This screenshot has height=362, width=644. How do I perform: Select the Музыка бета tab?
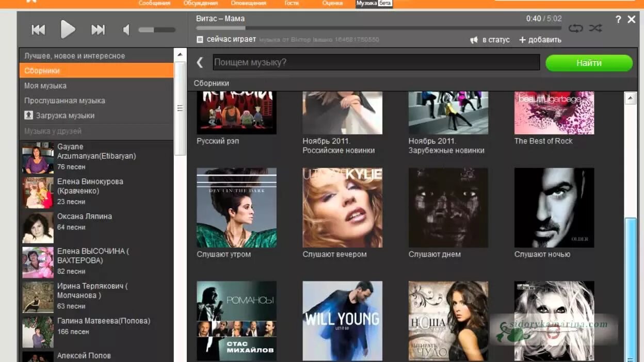point(374,3)
